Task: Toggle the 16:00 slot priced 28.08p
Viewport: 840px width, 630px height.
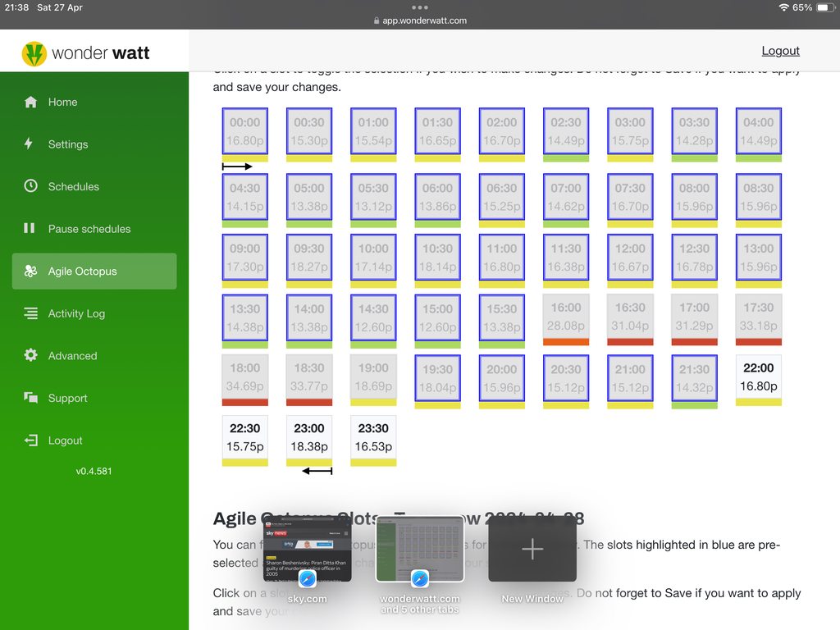Action: click(x=566, y=316)
